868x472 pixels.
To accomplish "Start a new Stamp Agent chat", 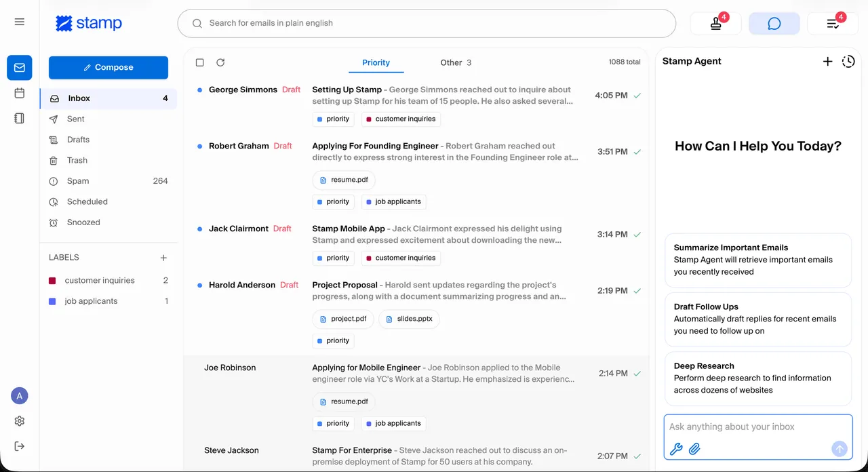I will [x=827, y=62].
